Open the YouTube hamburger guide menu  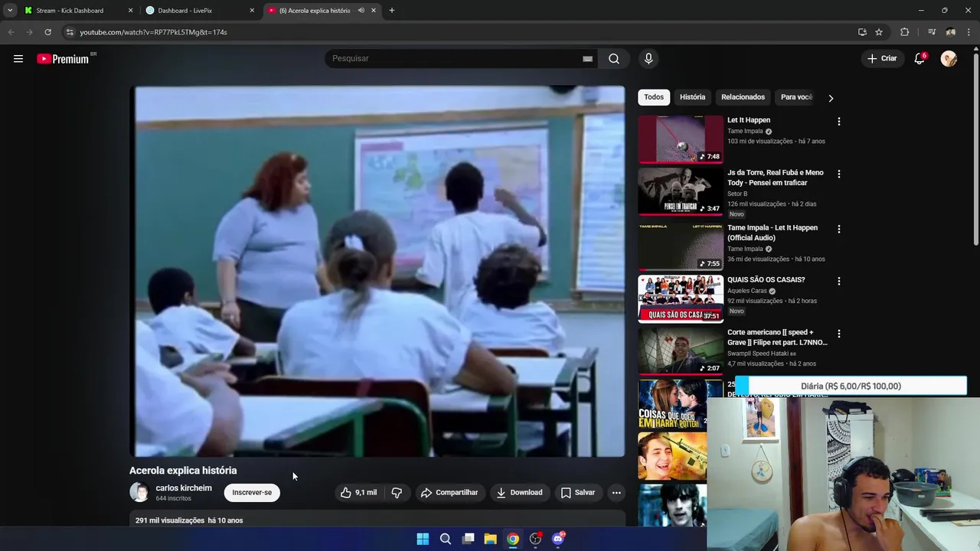[18, 59]
